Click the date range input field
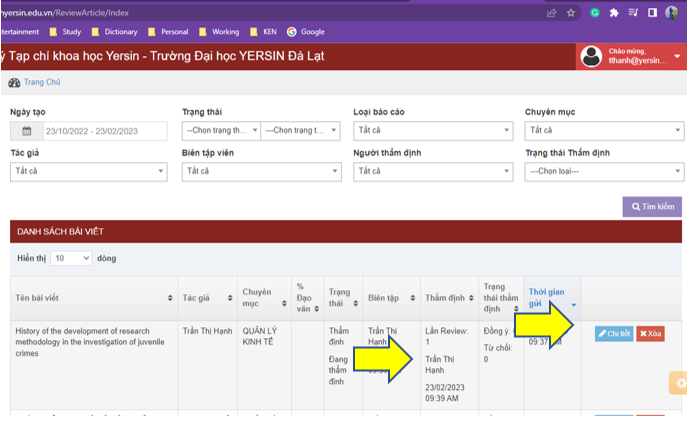689x423 pixels. pyautogui.click(x=105, y=131)
